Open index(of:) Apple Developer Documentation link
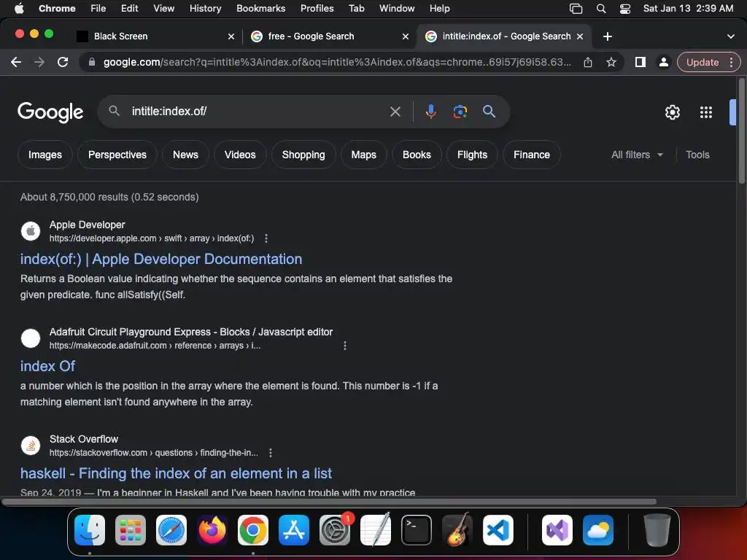 tap(161, 259)
